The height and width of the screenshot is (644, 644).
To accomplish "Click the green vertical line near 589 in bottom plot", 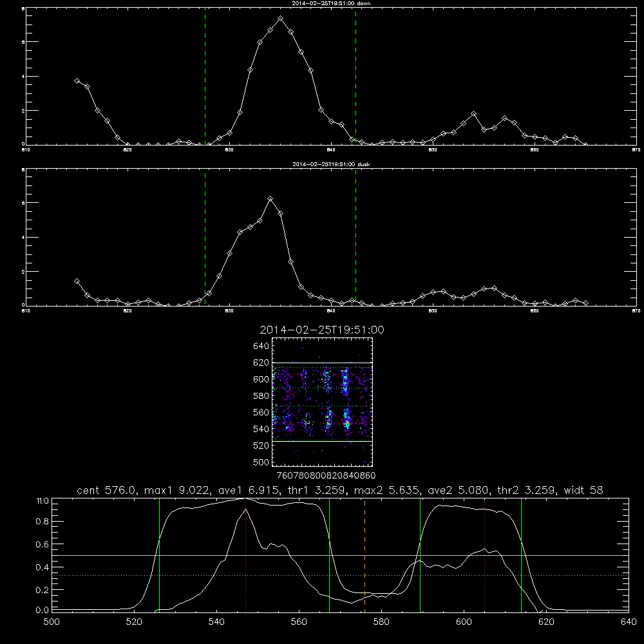I will pos(420,554).
